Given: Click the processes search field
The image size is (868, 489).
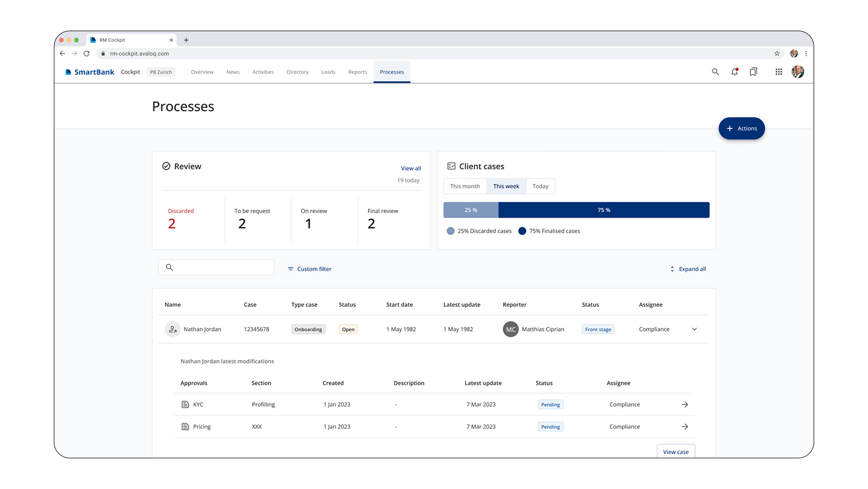Looking at the screenshot, I should (x=216, y=267).
